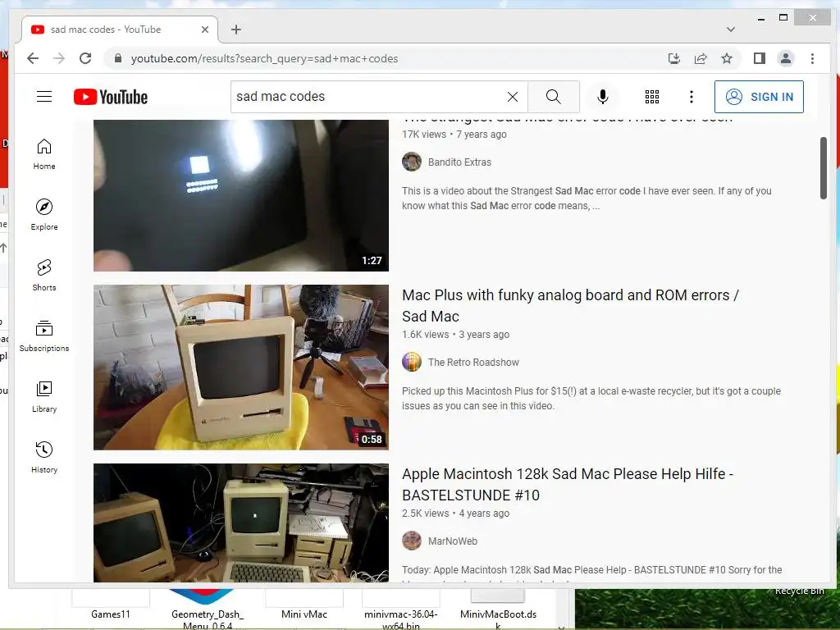Open the Mac Plus 0:58 video thumbnail
The width and height of the screenshot is (840, 630).
241,367
